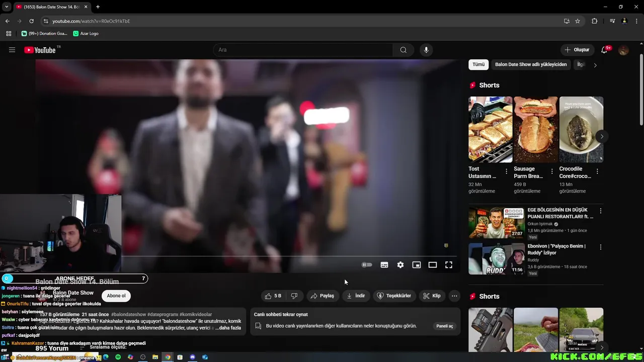Open Orkun Işıtmak channel name

click(x=540, y=224)
